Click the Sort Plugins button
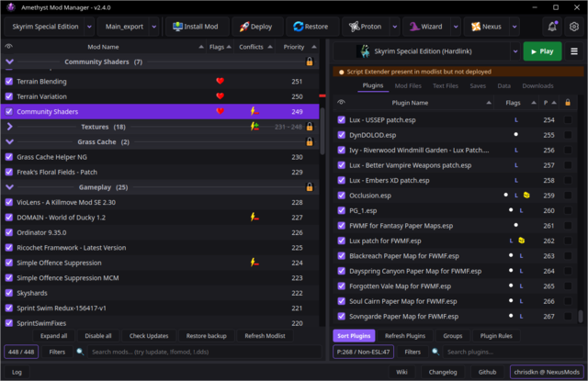Screen dimensions: 588x381 354,336
